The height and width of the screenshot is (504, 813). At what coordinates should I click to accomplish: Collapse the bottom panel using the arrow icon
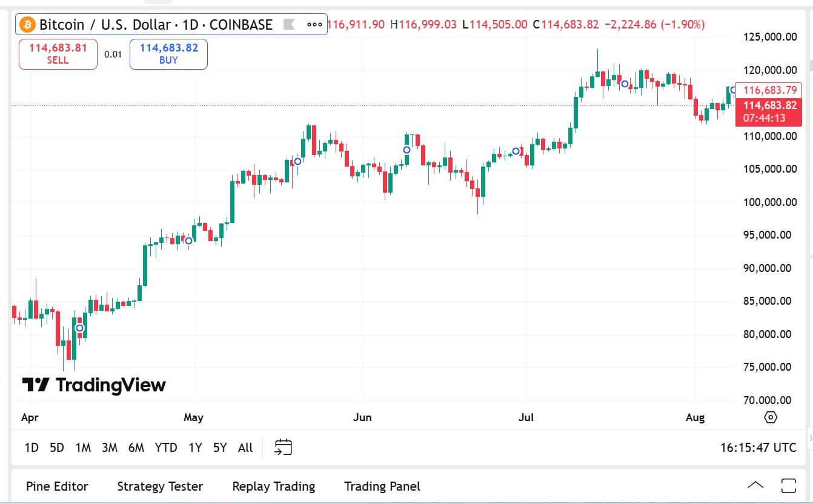[756, 485]
